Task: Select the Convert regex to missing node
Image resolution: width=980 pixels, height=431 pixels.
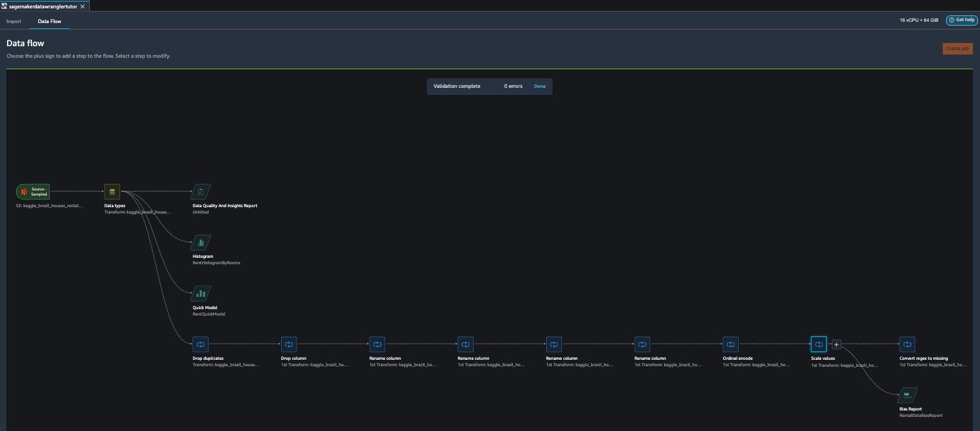Action: (907, 344)
